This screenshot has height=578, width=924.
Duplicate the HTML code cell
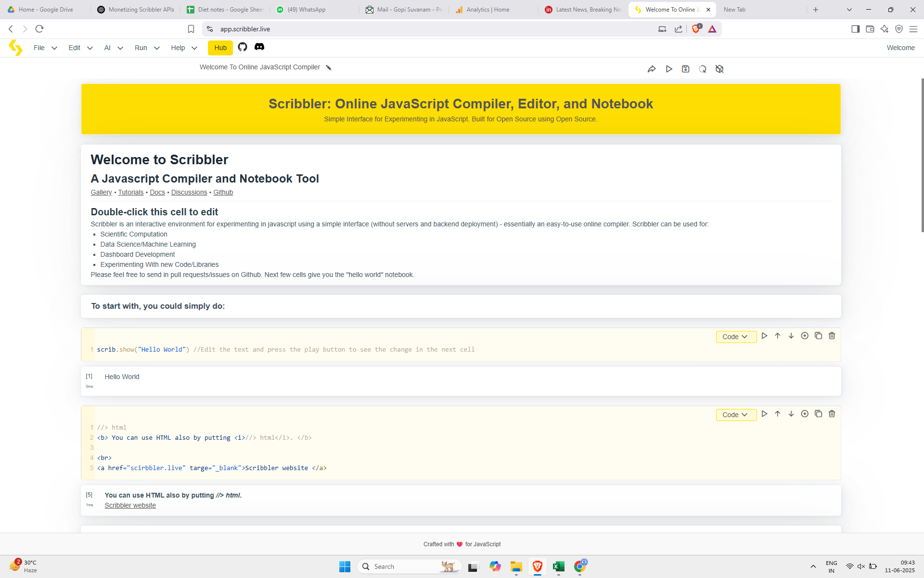818,413
